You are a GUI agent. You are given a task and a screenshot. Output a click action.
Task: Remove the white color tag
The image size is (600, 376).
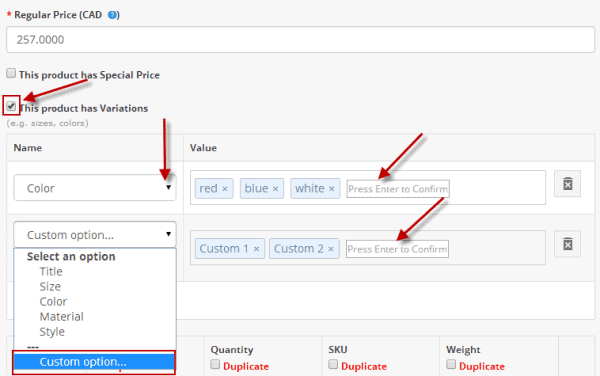click(x=331, y=189)
